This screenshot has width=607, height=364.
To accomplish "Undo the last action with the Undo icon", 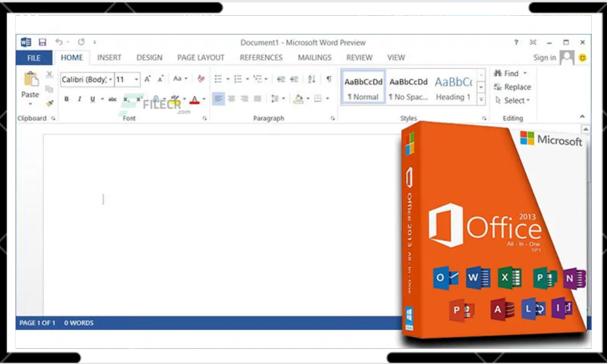I will click(59, 42).
